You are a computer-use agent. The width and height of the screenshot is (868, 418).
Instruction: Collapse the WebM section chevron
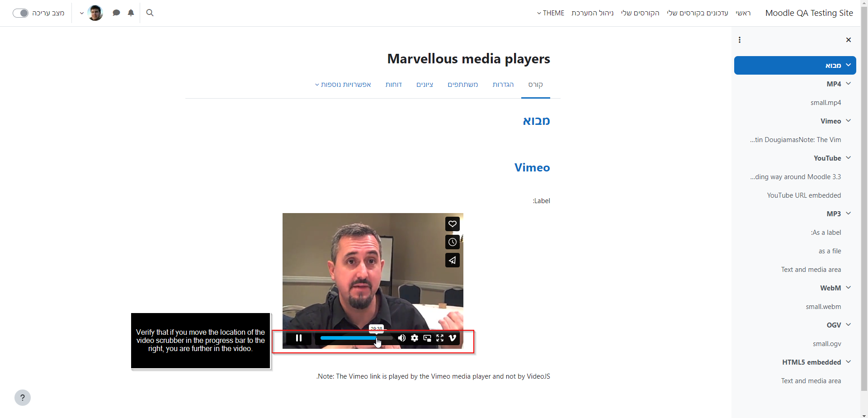[849, 288]
